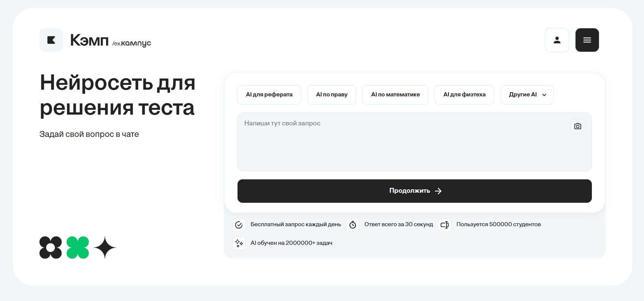Click the black flower shape icon
This screenshot has height=301, width=644.
coord(51,247)
